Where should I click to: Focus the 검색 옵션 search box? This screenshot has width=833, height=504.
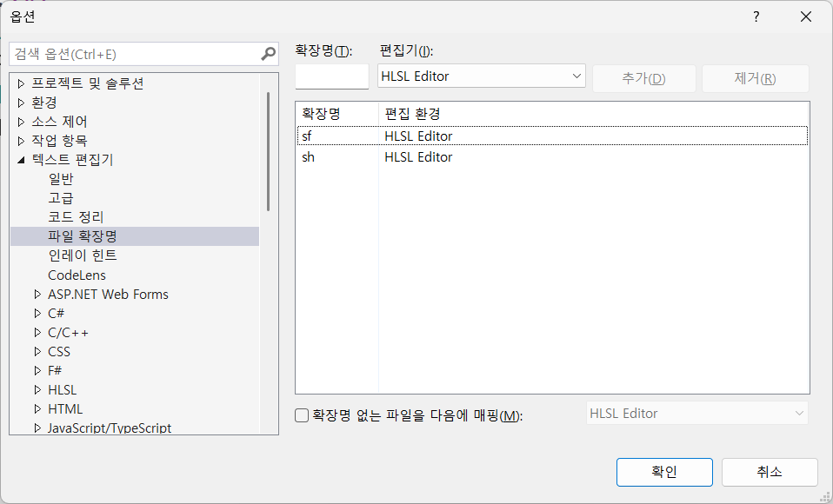(x=135, y=54)
